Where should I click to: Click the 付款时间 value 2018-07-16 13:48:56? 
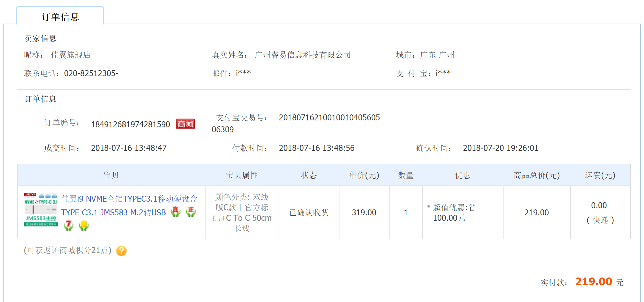[317, 148]
